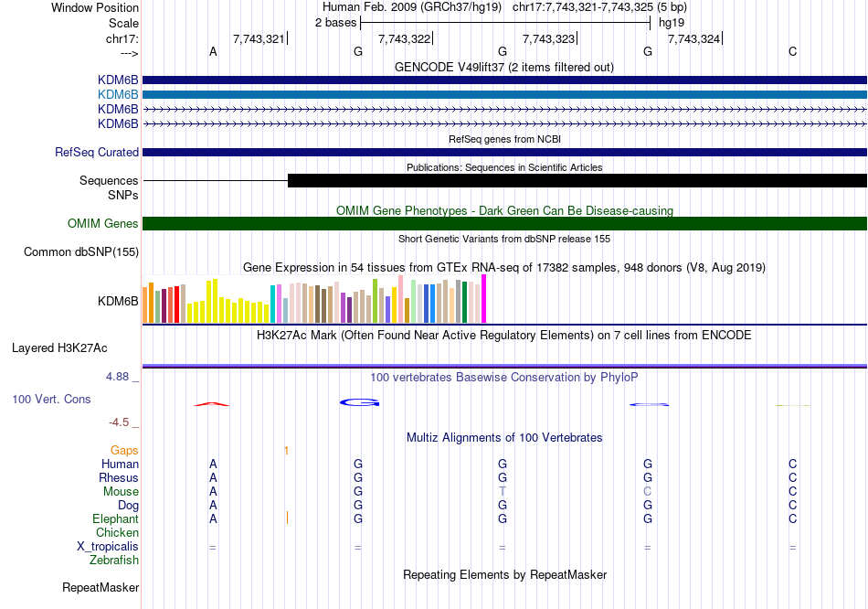
Task: Click the orange 1 in the Gaps row
Action: point(286,451)
